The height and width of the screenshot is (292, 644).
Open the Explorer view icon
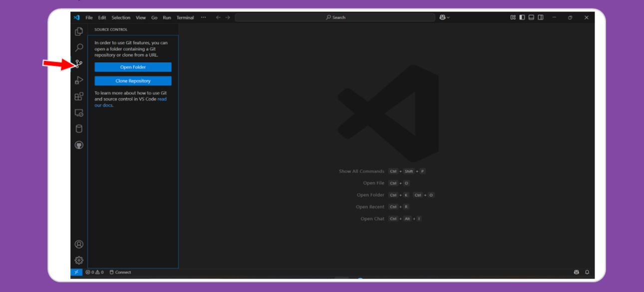[78, 31]
